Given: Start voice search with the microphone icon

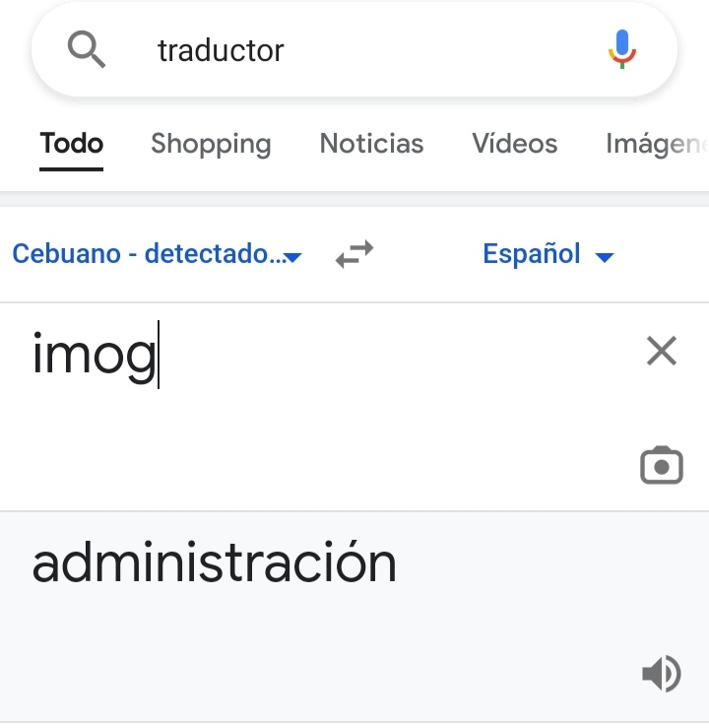Looking at the screenshot, I should click(621, 48).
